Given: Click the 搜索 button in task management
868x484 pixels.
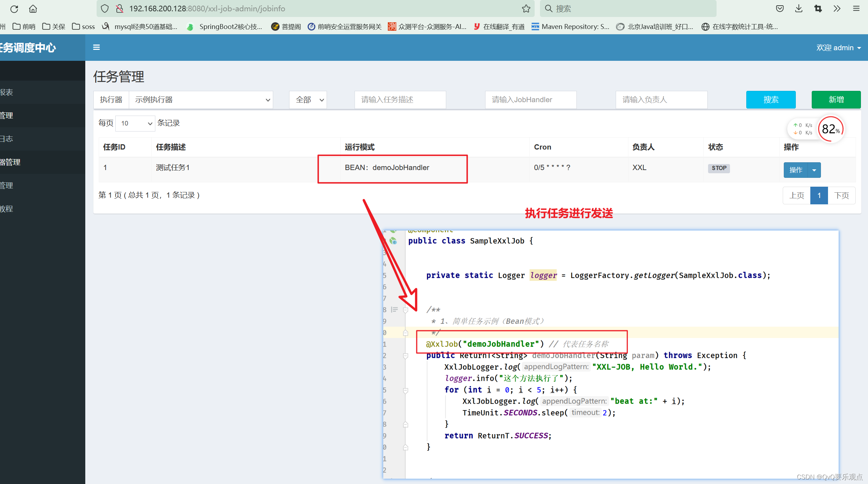Looking at the screenshot, I should click(771, 99).
